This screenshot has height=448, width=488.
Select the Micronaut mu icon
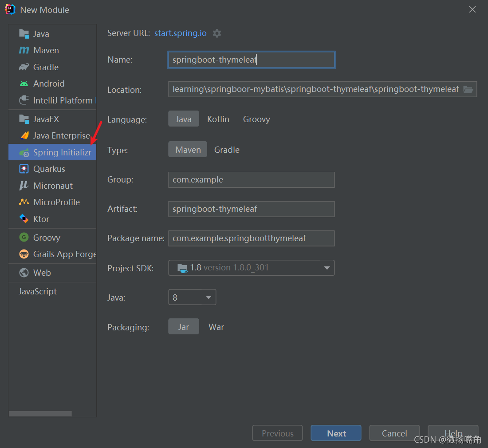[24, 186]
